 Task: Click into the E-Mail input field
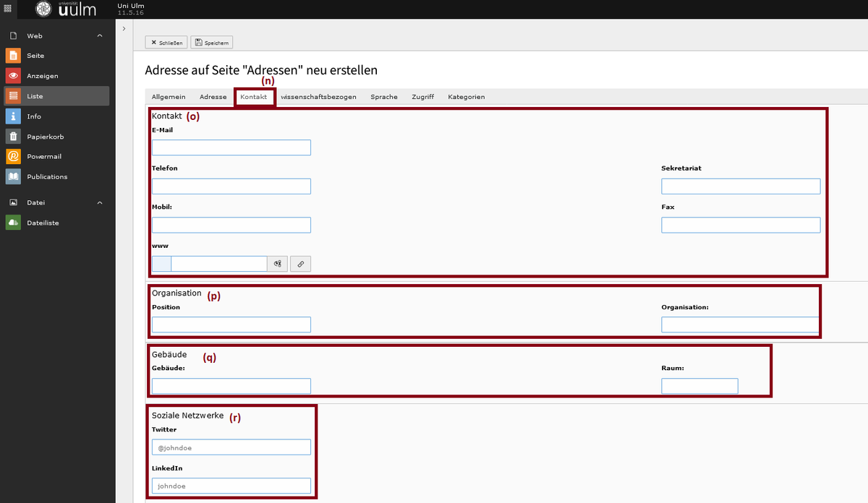[x=231, y=148]
